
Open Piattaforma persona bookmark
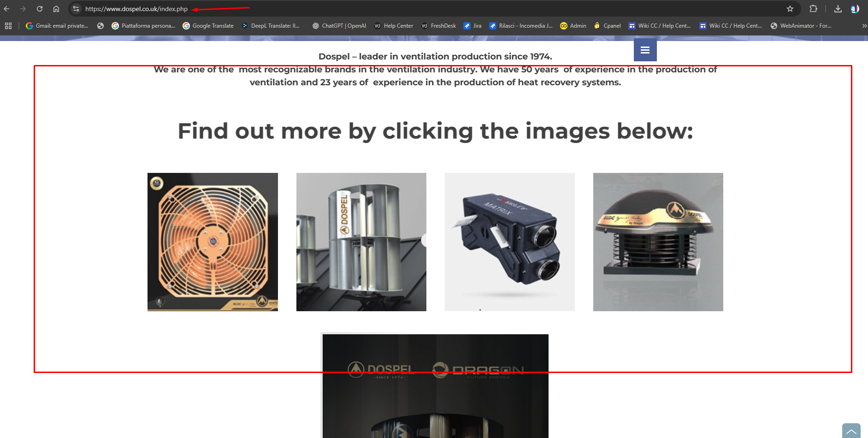[143, 26]
